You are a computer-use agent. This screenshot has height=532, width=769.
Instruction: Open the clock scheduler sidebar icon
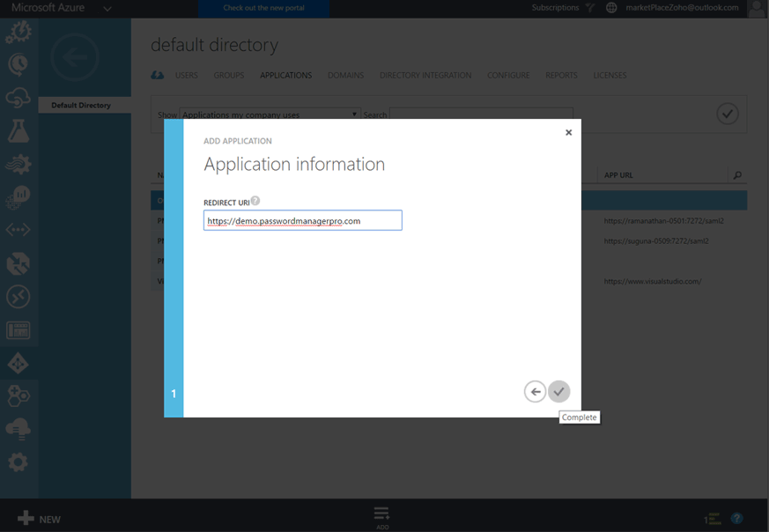(x=18, y=64)
